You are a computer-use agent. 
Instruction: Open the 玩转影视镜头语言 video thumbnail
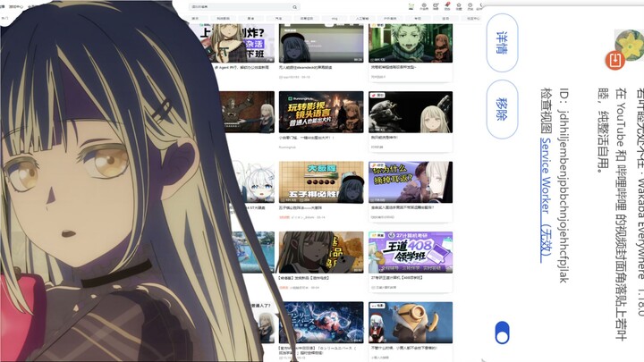tap(321, 112)
